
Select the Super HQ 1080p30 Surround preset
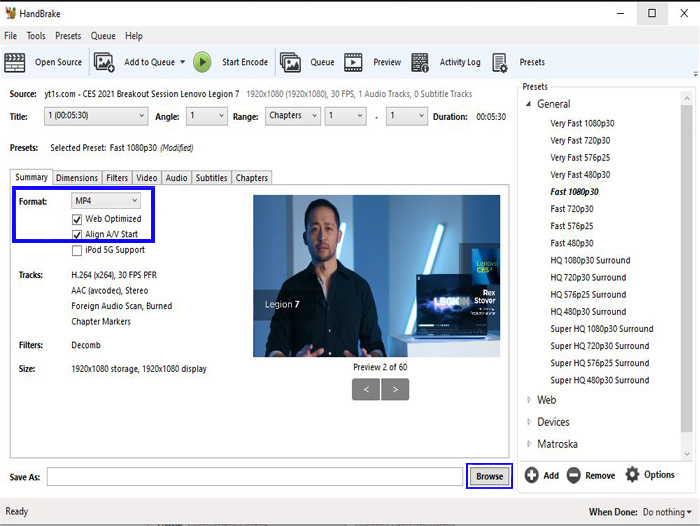pyautogui.click(x=602, y=329)
